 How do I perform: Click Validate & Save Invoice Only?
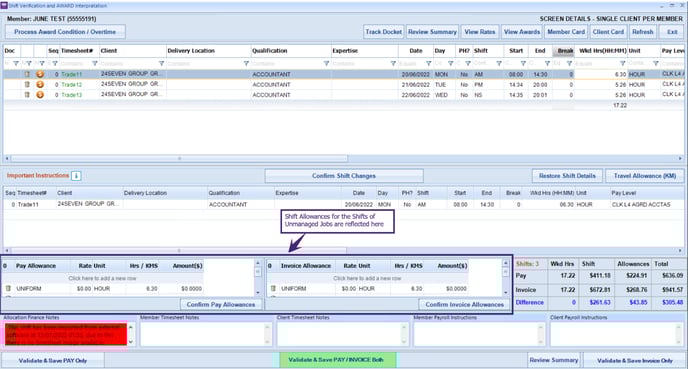(x=635, y=361)
